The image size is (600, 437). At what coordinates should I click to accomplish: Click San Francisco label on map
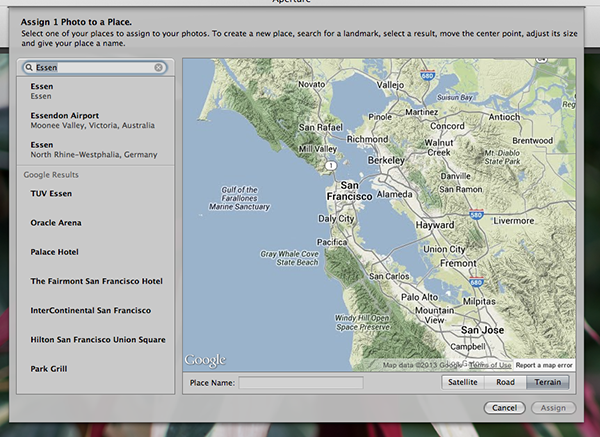tap(349, 191)
